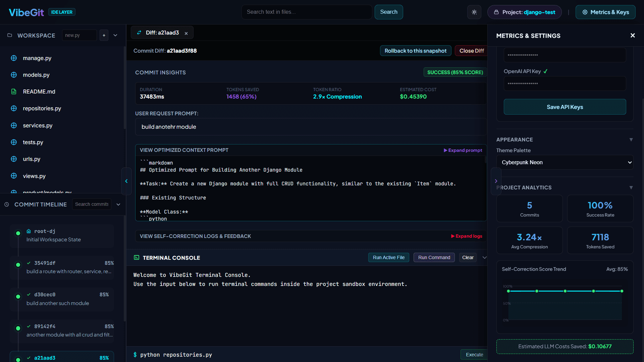Collapse the left sidebar with arrow handle
Screen dimensions: 644x362
coord(126,181)
